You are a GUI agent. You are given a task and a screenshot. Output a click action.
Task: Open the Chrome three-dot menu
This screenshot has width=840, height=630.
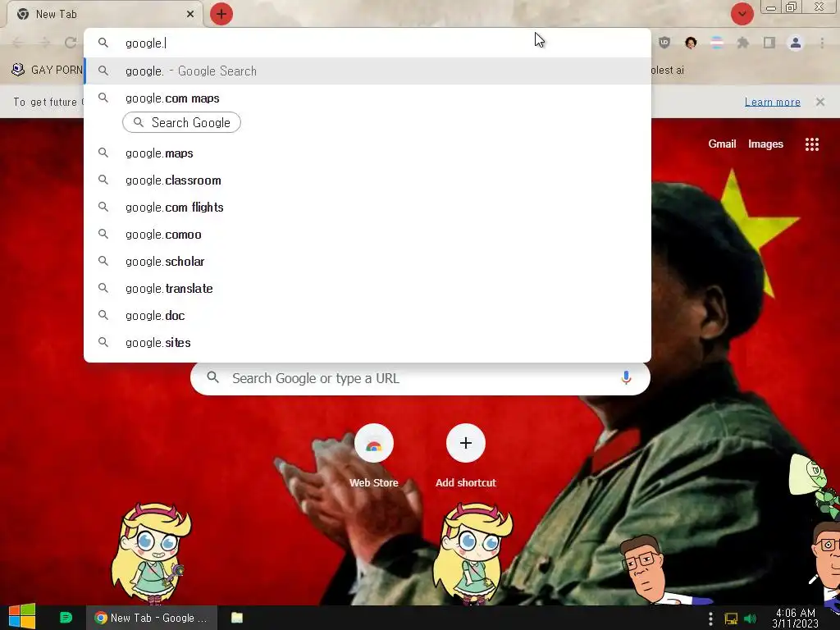pos(822,43)
